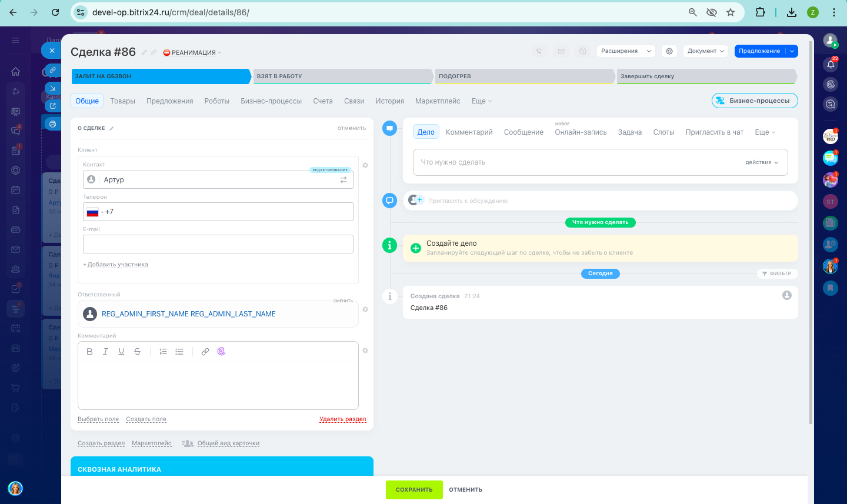This screenshot has height=504, width=847.
Task: Toggle bold formatting in comment editor
Action: (89, 352)
